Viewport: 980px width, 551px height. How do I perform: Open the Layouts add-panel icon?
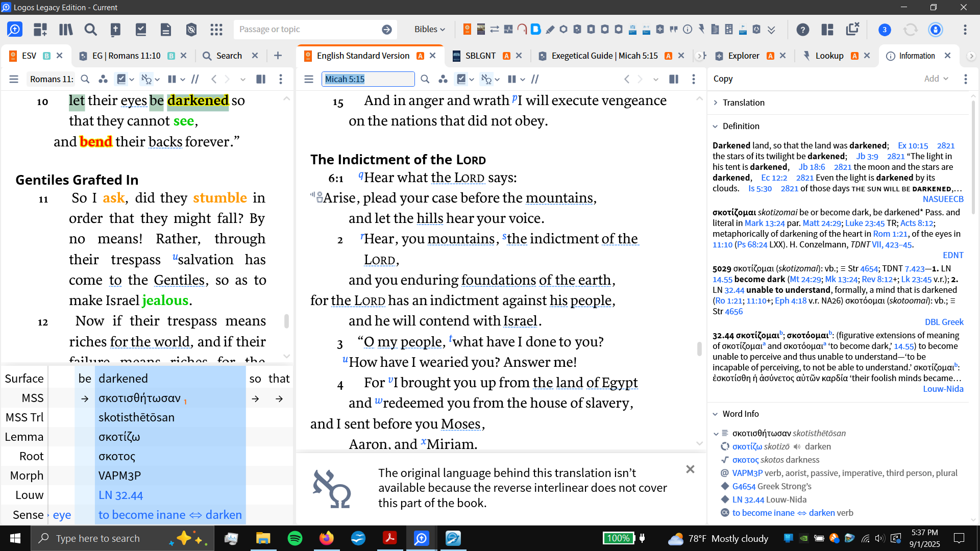click(x=40, y=30)
